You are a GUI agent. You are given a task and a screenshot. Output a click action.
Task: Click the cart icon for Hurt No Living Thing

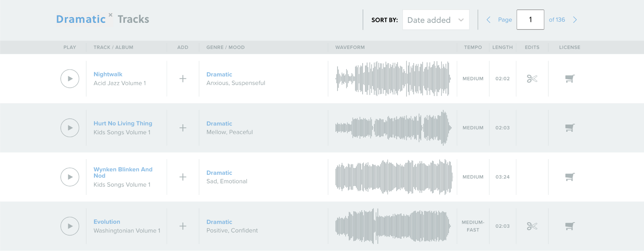click(x=569, y=128)
